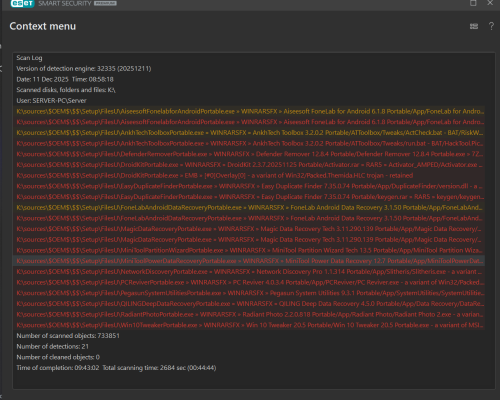Close the ESET Smart Security window
Image resolution: width=500 pixels, height=400 pixels.
pos(490,3)
